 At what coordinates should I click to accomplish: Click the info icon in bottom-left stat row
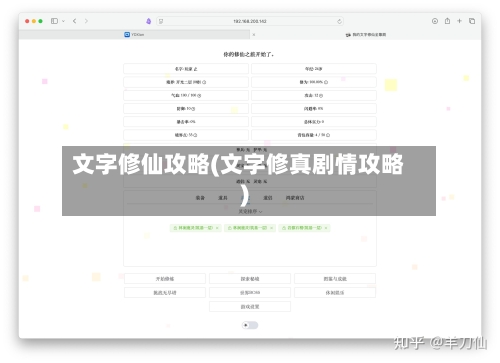(195, 135)
